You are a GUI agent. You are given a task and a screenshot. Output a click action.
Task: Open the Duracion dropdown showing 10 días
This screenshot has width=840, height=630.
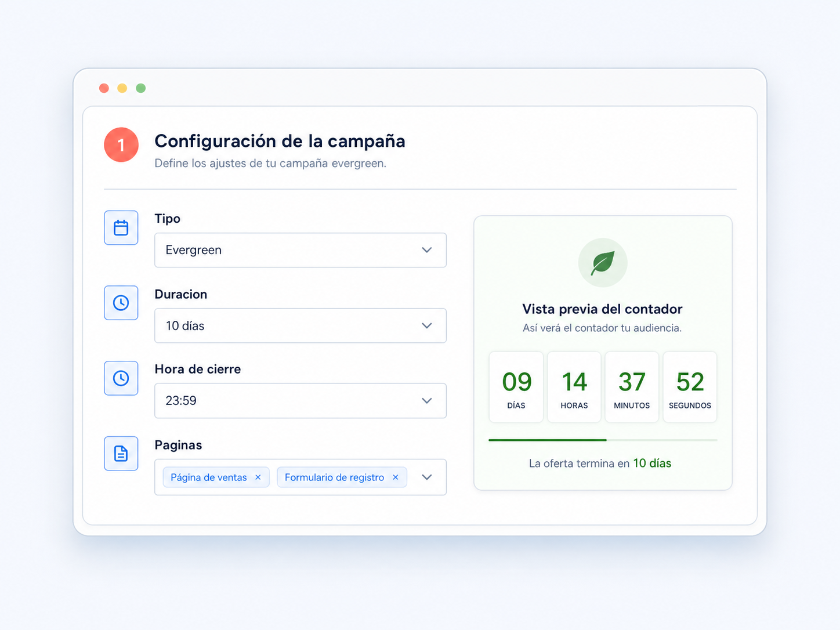click(x=300, y=325)
